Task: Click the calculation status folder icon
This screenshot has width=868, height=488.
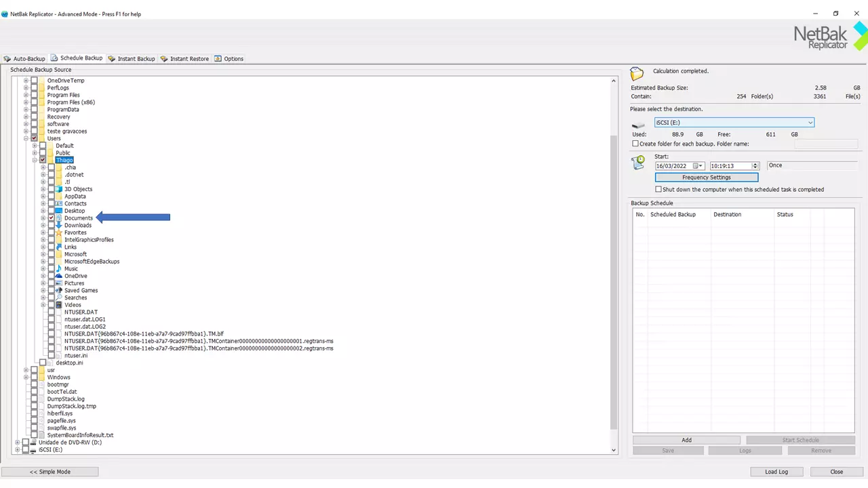Action: [637, 73]
